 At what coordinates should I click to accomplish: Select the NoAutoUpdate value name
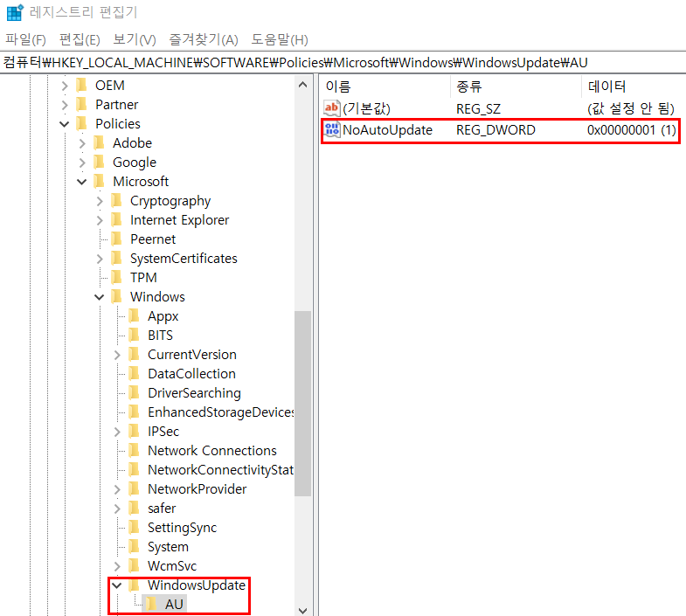coord(388,130)
